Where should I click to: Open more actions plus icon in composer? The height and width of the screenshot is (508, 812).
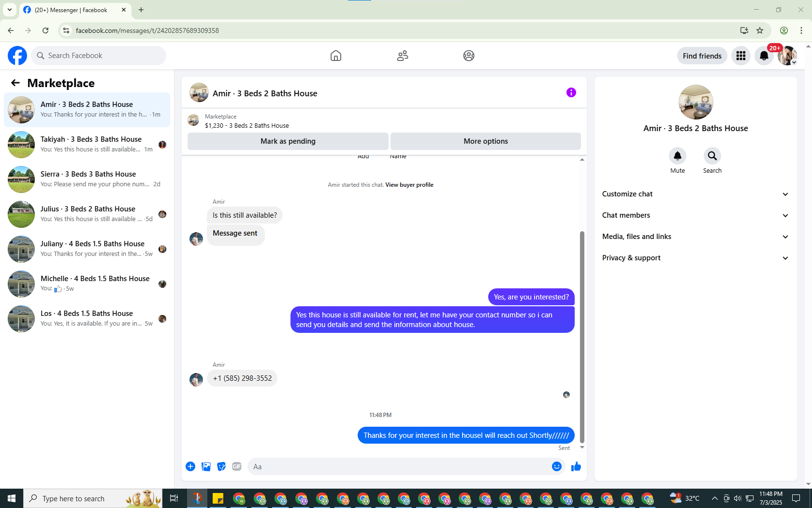point(190,466)
